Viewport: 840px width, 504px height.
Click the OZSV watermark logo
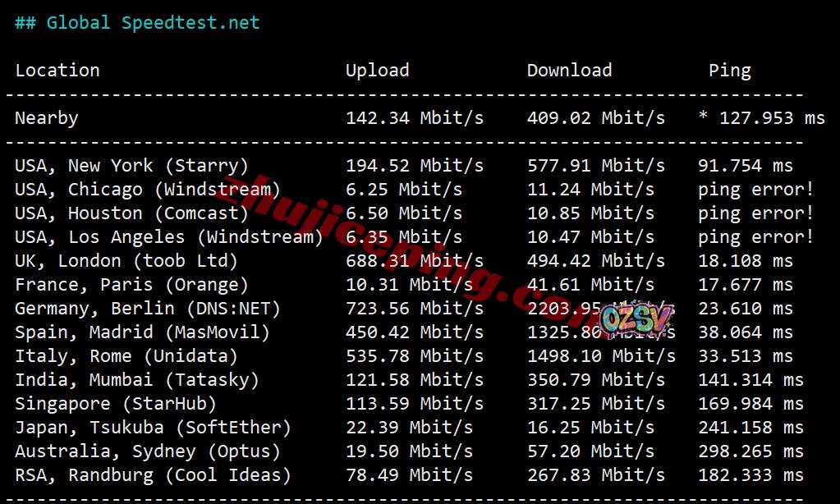coord(636,321)
